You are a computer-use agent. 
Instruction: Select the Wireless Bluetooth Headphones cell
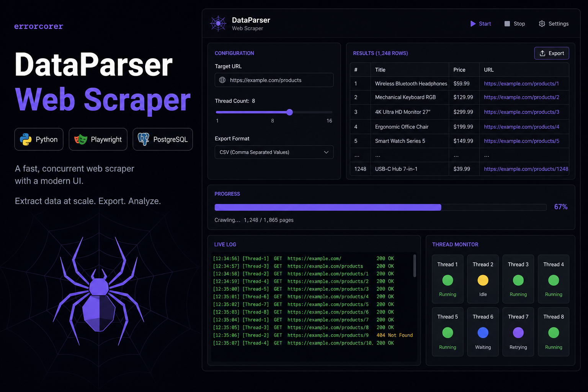click(x=410, y=83)
